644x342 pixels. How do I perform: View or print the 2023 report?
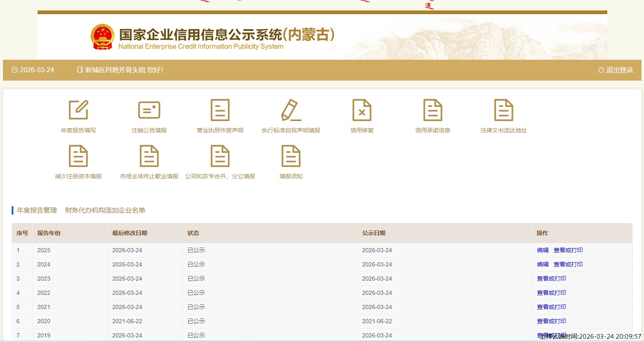coord(551,279)
